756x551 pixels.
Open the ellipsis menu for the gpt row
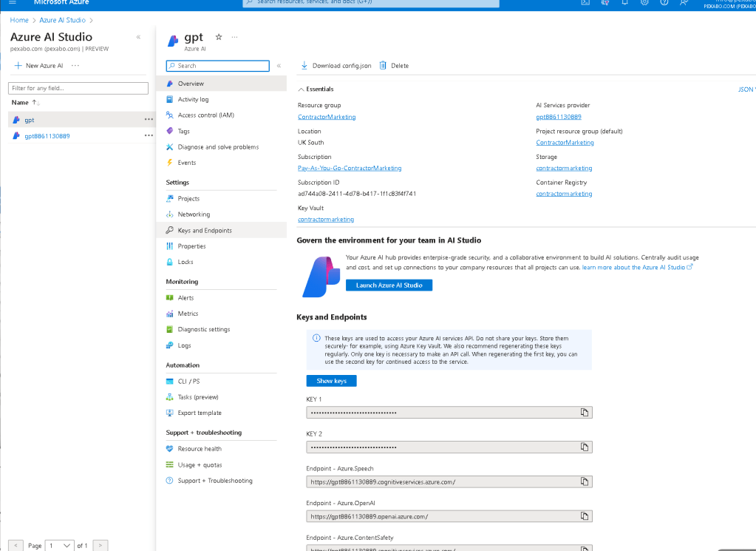149,120
